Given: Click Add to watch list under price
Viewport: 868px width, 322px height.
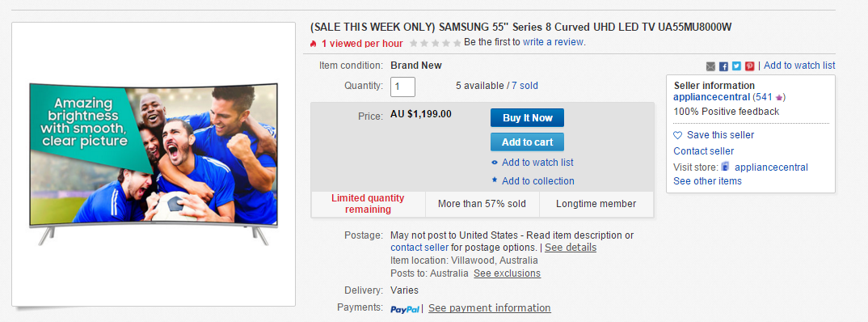Looking at the screenshot, I should pyautogui.click(x=537, y=163).
